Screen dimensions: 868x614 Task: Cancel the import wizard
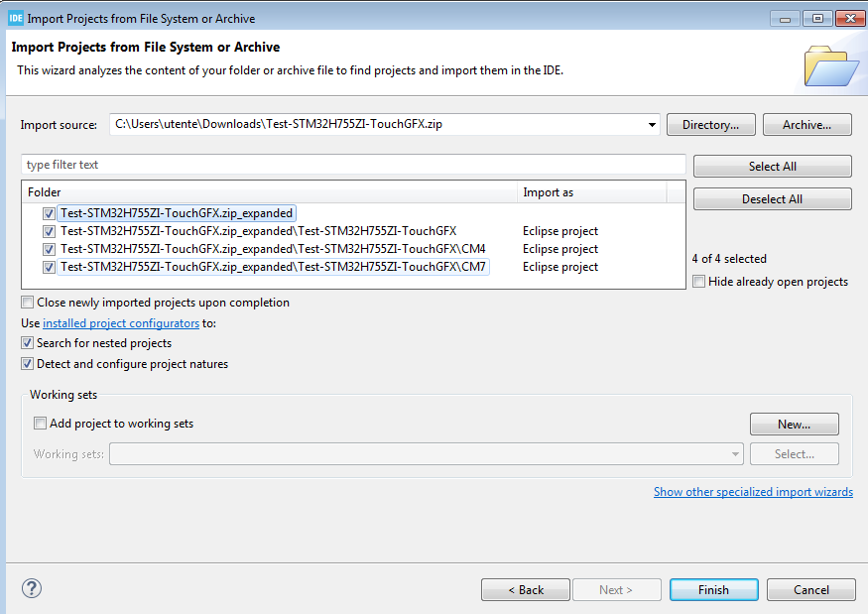coord(811,589)
